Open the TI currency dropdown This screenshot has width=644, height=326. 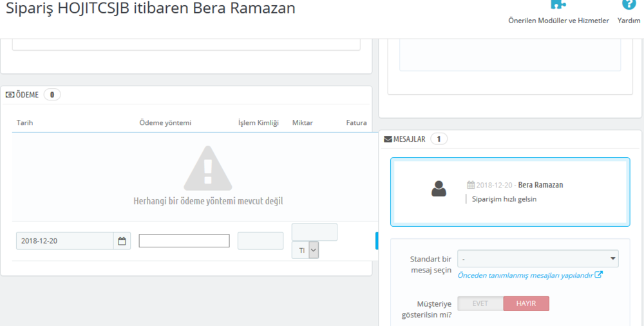coord(305,250)
